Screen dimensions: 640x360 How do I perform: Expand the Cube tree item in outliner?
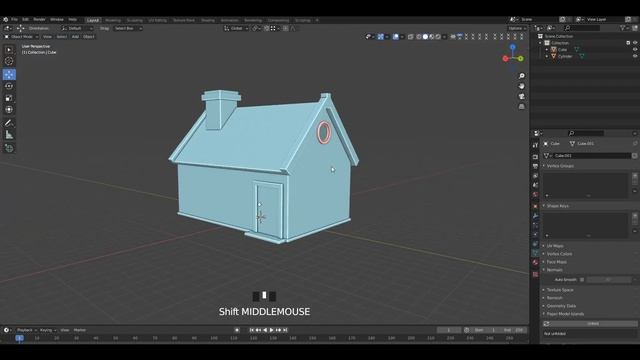tap(547, 49)
